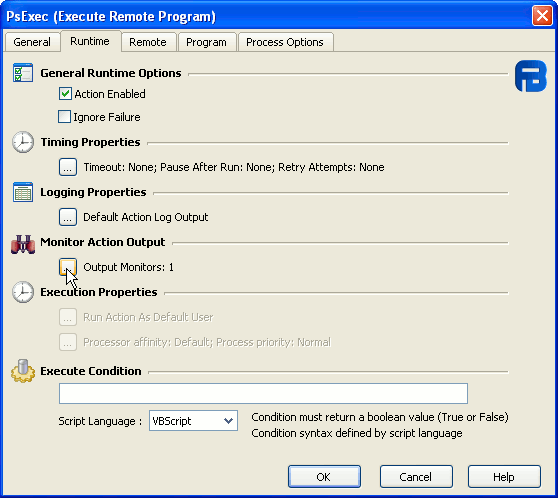Image resolution: width=558 pixels, height=498 pixels.
Task: Open Output Monitors ellipsis button
Action: click(x=68, y=267)
